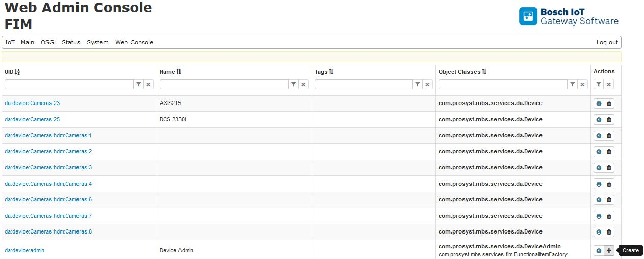Image resolution: width=644 pixels, height=259 pixels.
Task: Click the info icon for da:device:Cameras:23
Action: 599,103
